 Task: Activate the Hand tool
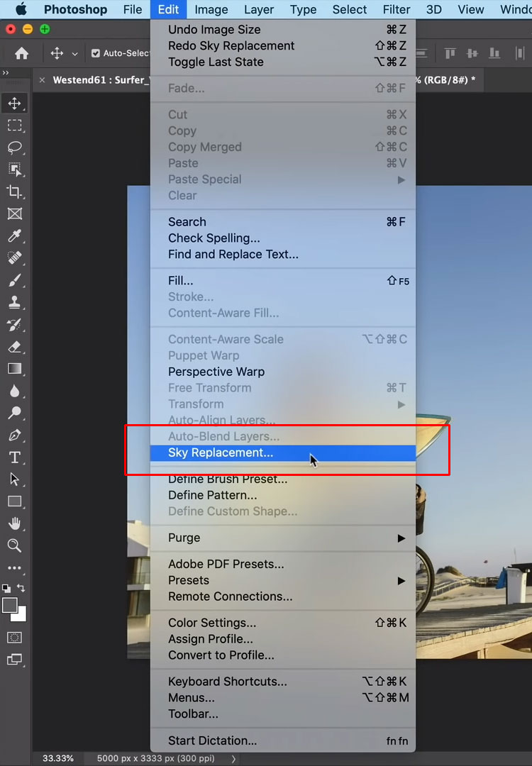14,523
